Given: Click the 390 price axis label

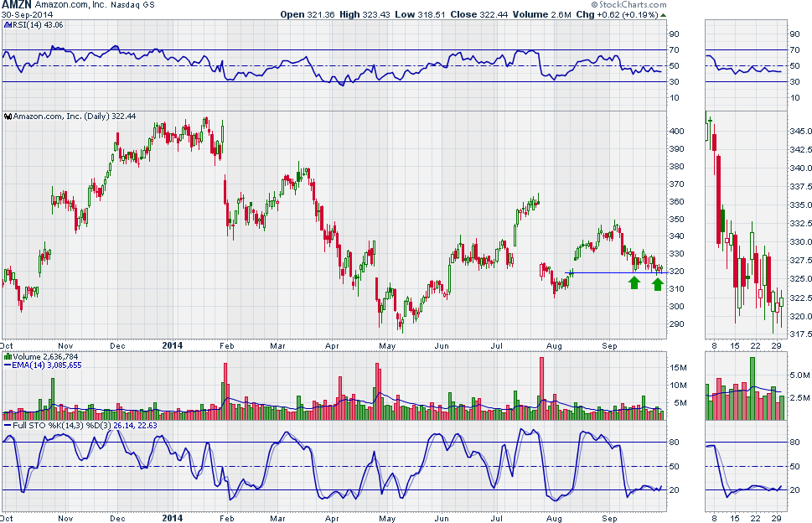Looking at the screenshot, I should 677,148.
